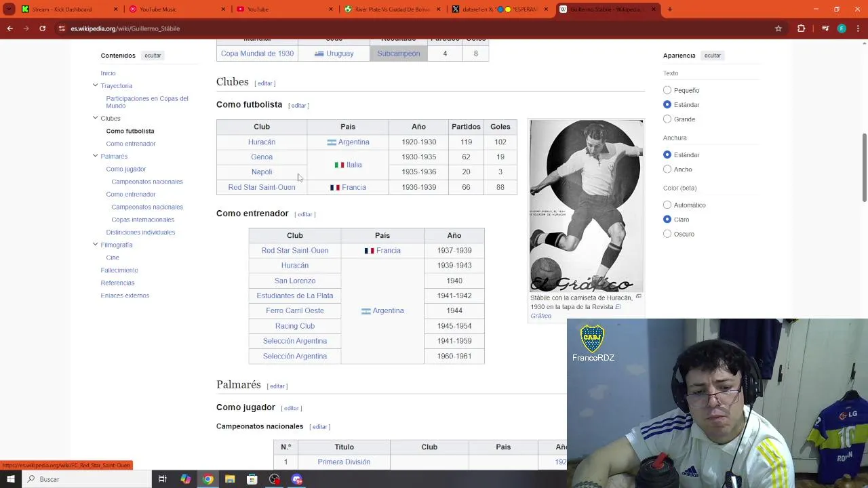Viewport: 868px width, 488px height.
Task: Open Microsoft Store from taskbar
Action: tap(252, 479)
